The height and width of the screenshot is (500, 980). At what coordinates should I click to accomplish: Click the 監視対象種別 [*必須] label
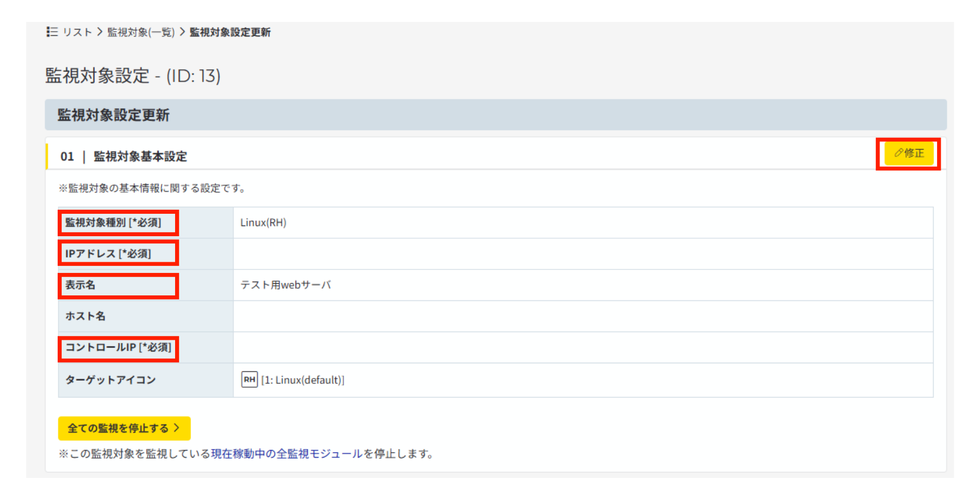point(113,222)
